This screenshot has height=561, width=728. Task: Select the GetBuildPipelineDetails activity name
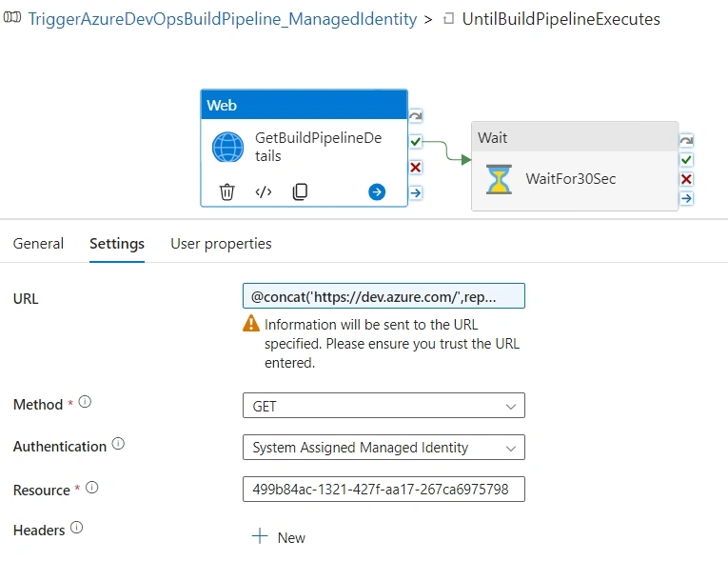click(319, 147)
